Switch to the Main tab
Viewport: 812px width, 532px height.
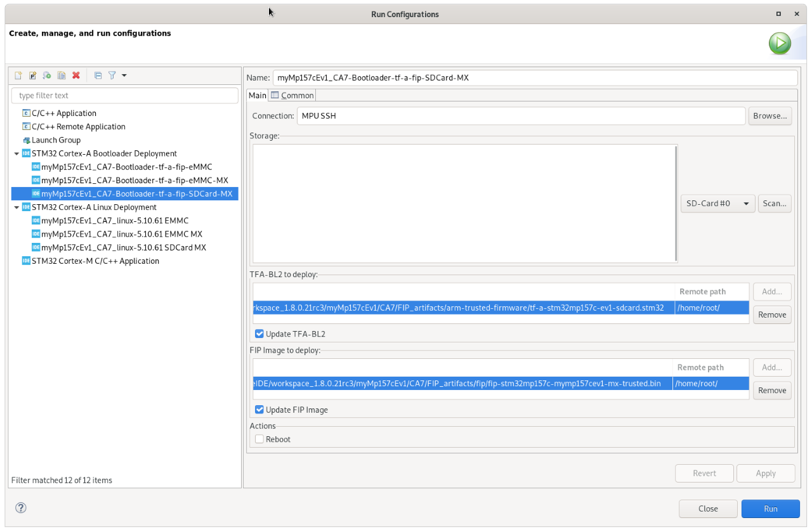257,95
